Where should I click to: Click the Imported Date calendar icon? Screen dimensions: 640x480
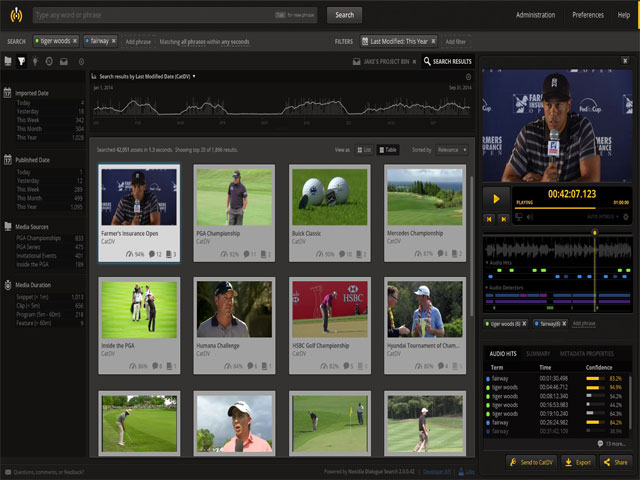[7, 93]
